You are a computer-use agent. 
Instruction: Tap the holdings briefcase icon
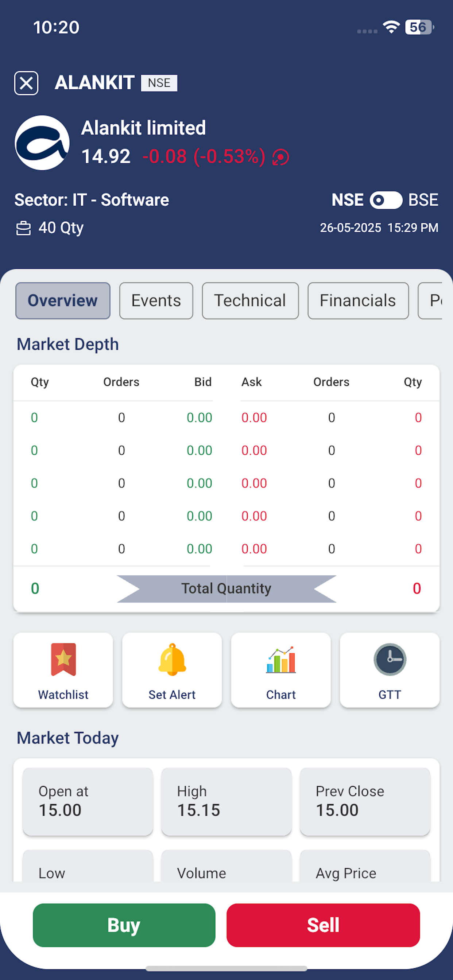click(23, 228)
